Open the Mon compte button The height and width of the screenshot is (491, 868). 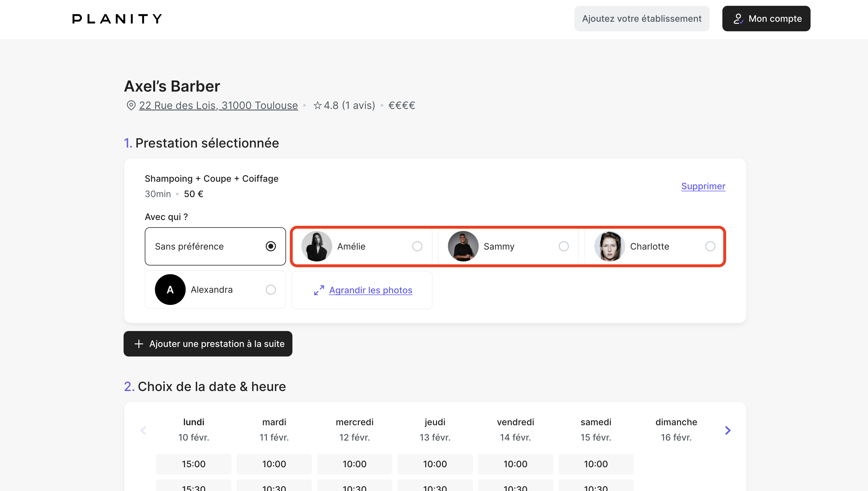point(766,19)
